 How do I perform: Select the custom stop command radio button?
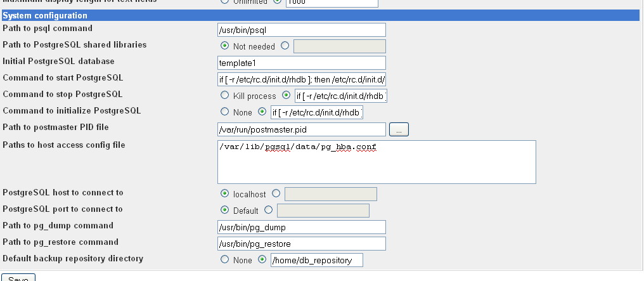(286, 95)
